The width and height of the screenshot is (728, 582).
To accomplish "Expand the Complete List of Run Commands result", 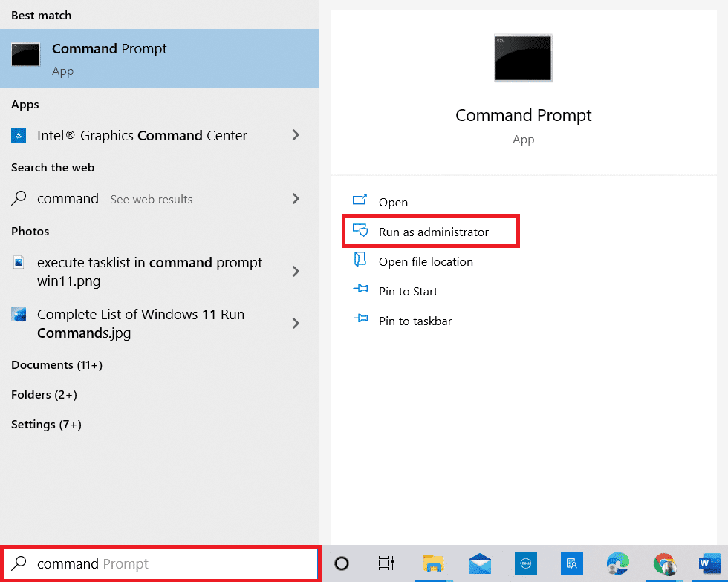I will (x=296, y=324).
